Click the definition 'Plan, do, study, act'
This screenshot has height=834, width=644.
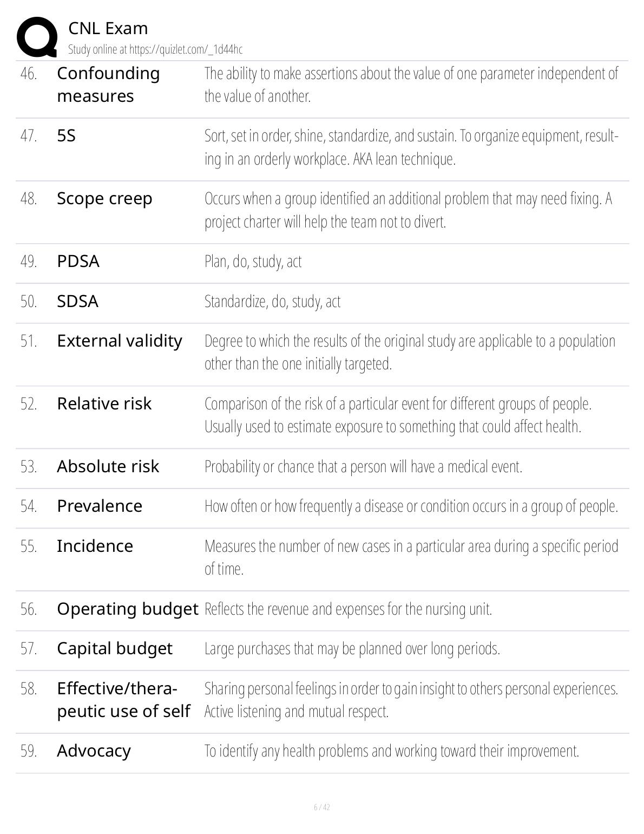click(x=253, y=262)
